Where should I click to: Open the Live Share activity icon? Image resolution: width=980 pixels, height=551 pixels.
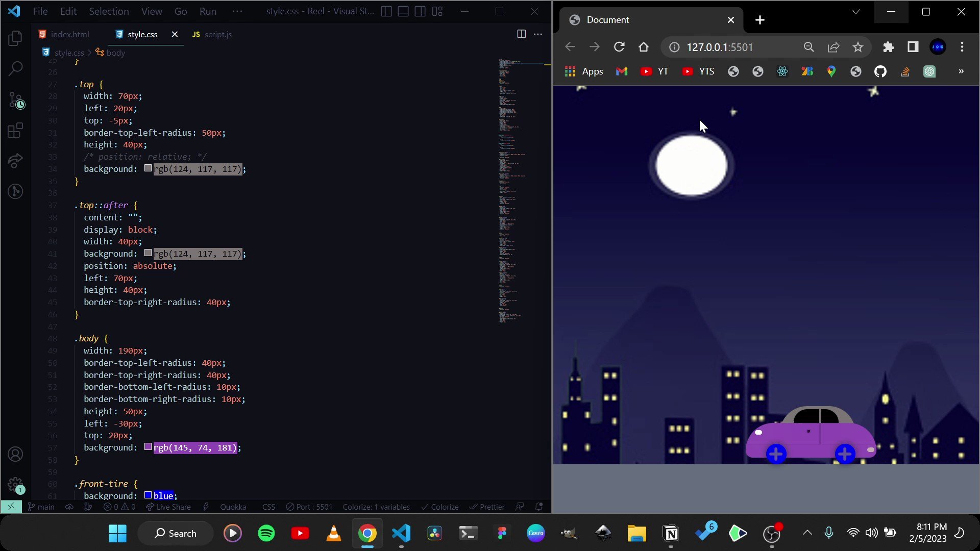(x=15, y=161)
